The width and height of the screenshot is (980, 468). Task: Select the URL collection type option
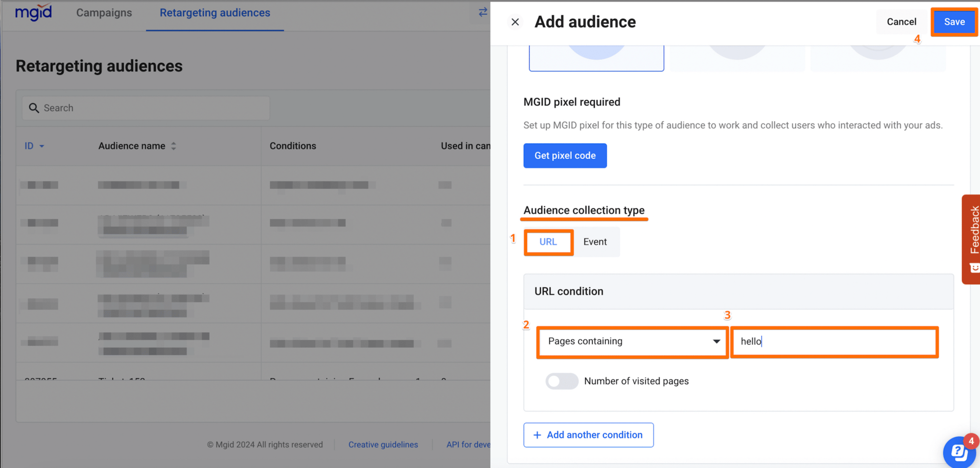point(548,242)
